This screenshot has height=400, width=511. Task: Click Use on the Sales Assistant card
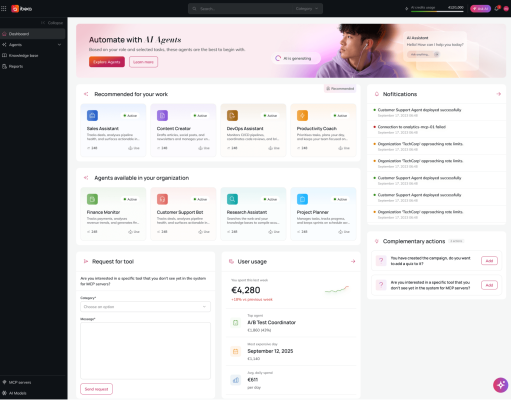tap(134, 148)
